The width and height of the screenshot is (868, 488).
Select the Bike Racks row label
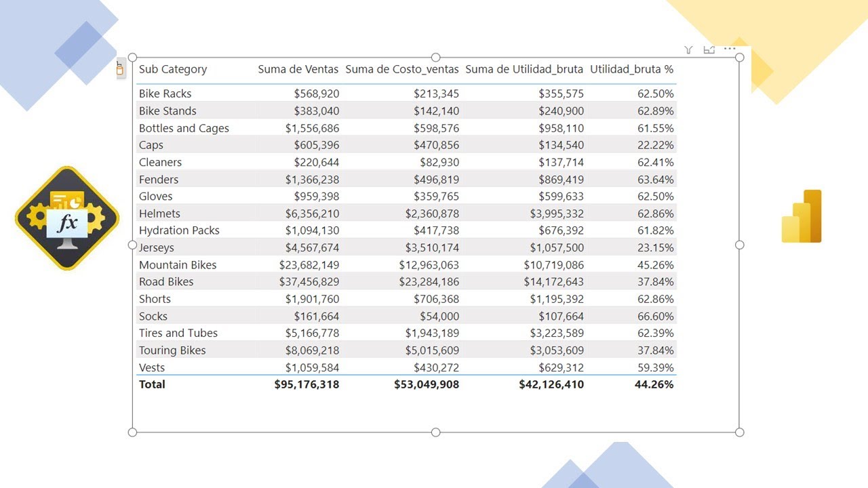point(165,94)
